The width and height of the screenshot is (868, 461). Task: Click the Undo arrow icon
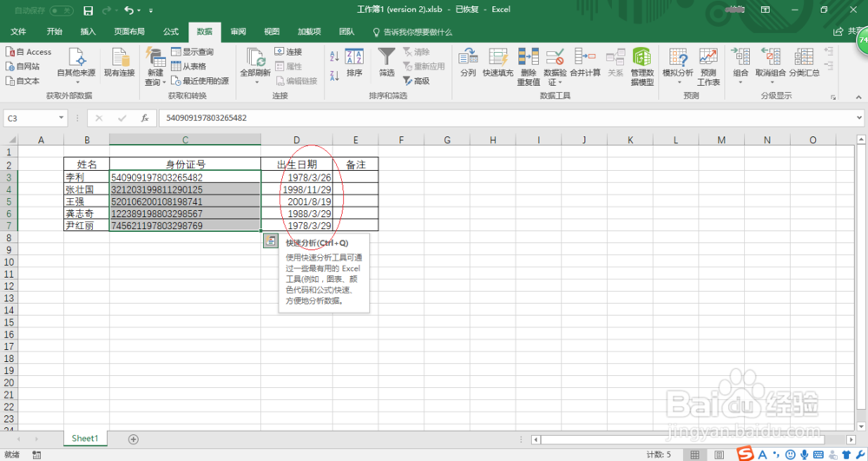(129, 10)
